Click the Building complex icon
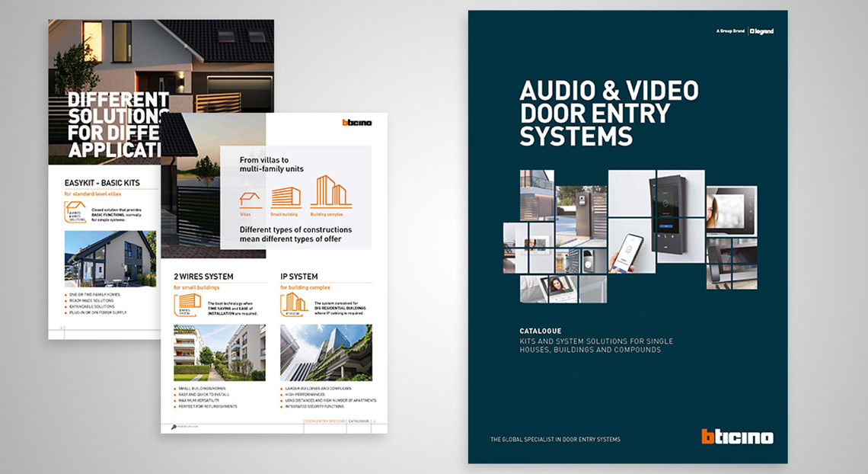 [330, 191]
